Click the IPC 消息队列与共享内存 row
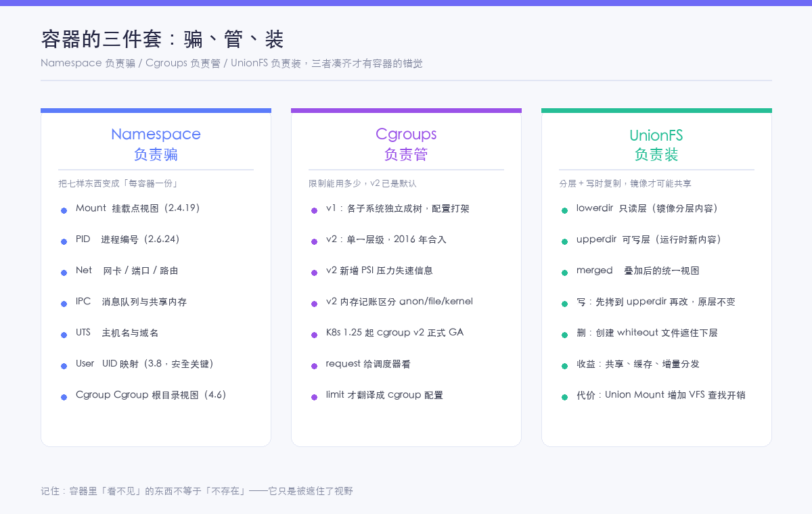Screen dimensions: 812x514 124,302
